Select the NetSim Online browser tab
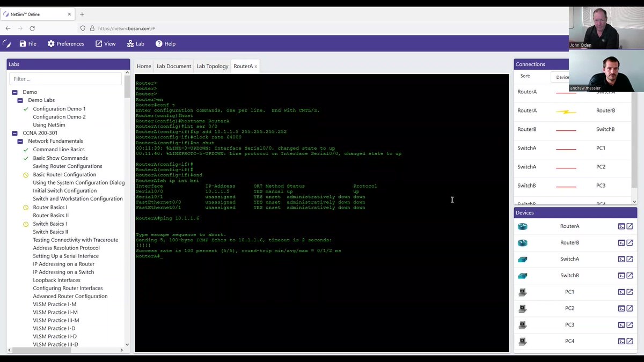 (38, 14)
